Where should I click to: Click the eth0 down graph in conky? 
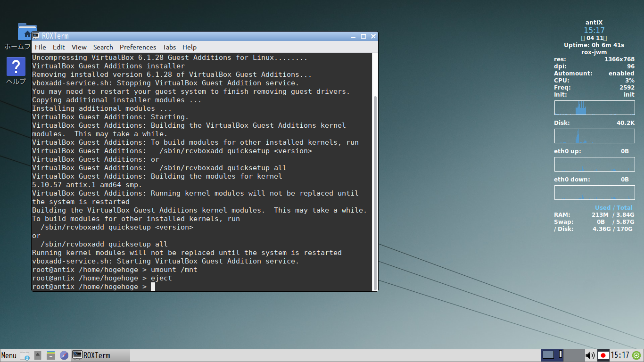(x=594, y=192)
